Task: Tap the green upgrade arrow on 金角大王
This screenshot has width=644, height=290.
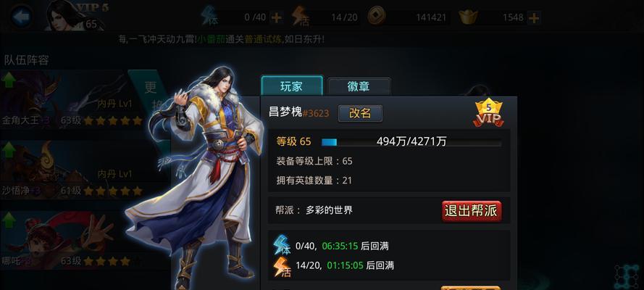Action: pyautogui.click(x=8, y=80)
